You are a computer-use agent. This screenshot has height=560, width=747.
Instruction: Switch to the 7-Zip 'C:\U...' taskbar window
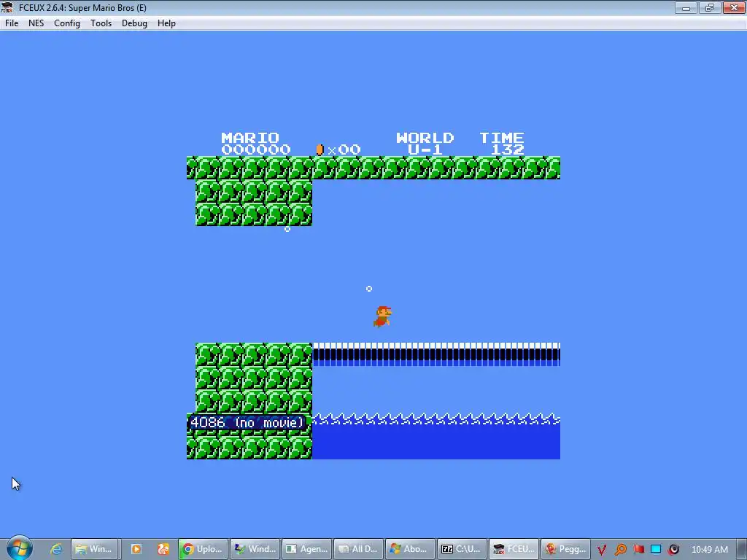pyautogui.click(x=462, y=549)
